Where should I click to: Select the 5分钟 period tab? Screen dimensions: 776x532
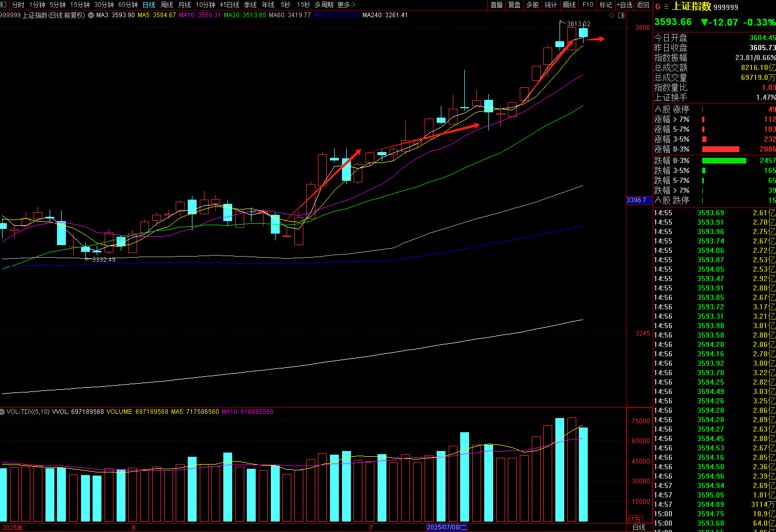click(x=58, y=5)
